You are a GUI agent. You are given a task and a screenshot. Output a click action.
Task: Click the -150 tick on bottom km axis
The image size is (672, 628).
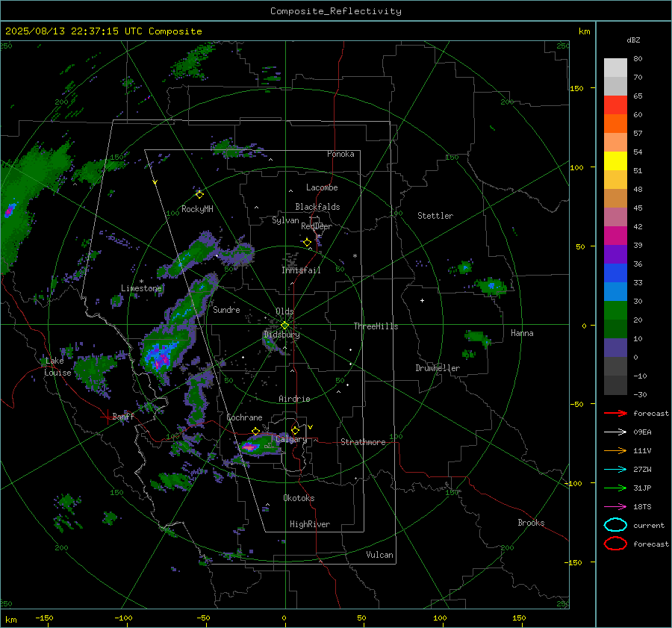(44, 618)
